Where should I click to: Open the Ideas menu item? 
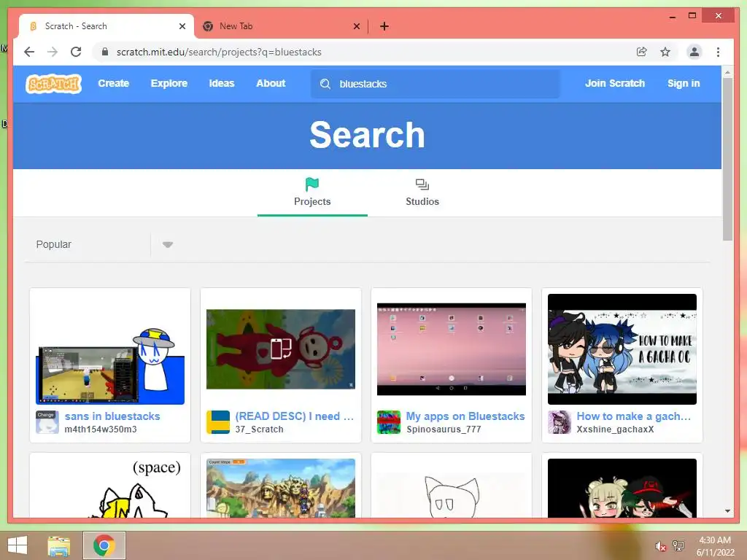pyautogui.click(x=222, y=83)
